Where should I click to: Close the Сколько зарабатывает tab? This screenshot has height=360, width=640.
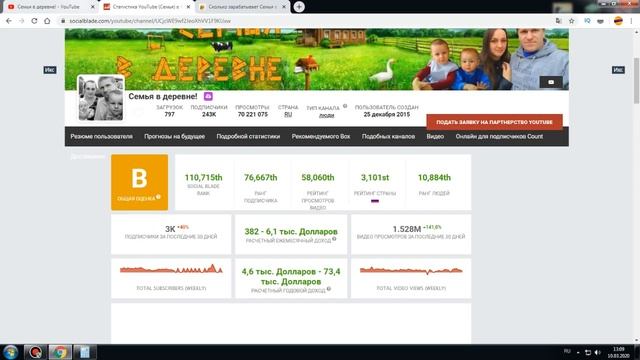click(284, 7)
